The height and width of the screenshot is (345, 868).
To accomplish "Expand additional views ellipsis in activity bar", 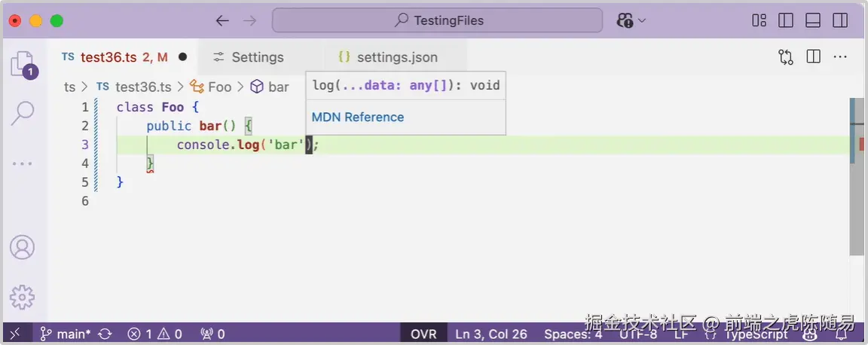I will pyautogui.click(x=22, y=164).
